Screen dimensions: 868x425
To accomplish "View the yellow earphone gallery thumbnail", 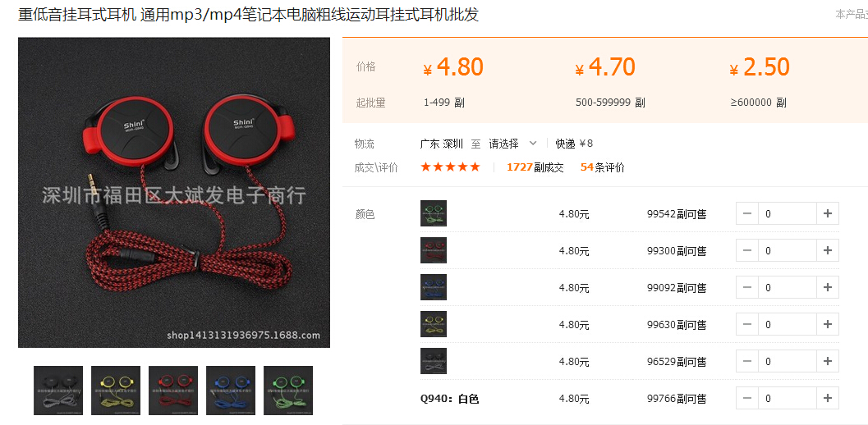I will 116,391.
